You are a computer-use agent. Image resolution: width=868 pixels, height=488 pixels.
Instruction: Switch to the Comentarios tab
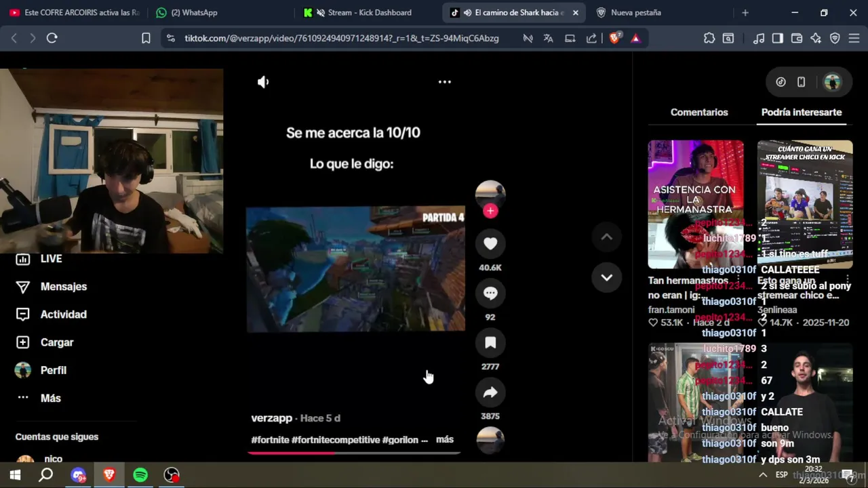699,113
